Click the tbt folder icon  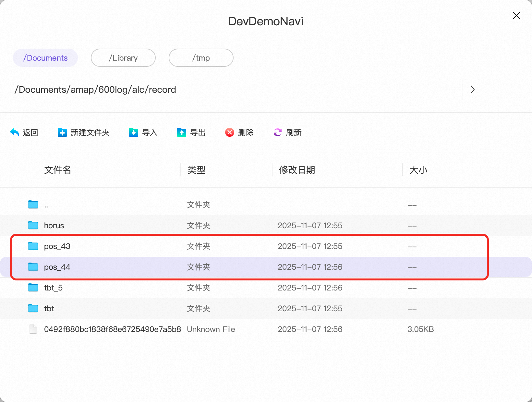click(33, 308)
